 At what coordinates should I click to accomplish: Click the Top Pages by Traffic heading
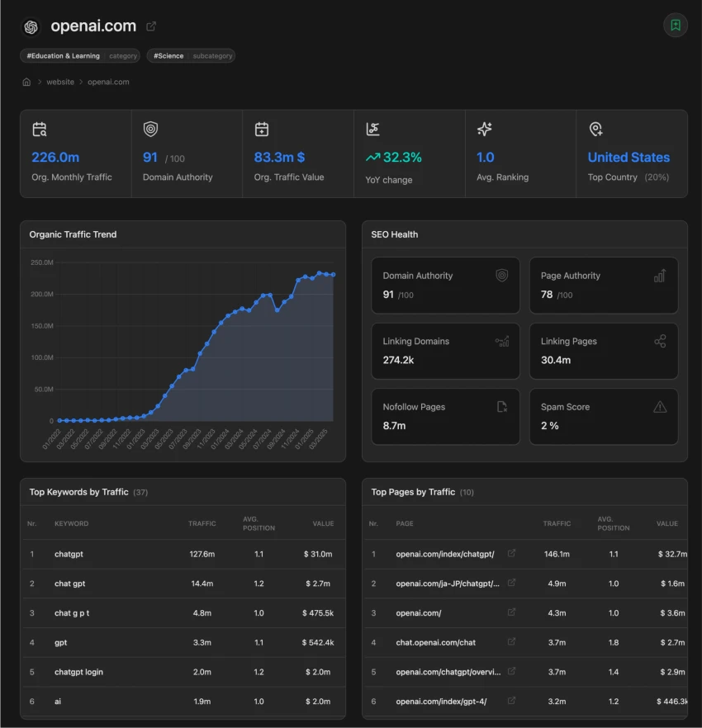413,492
